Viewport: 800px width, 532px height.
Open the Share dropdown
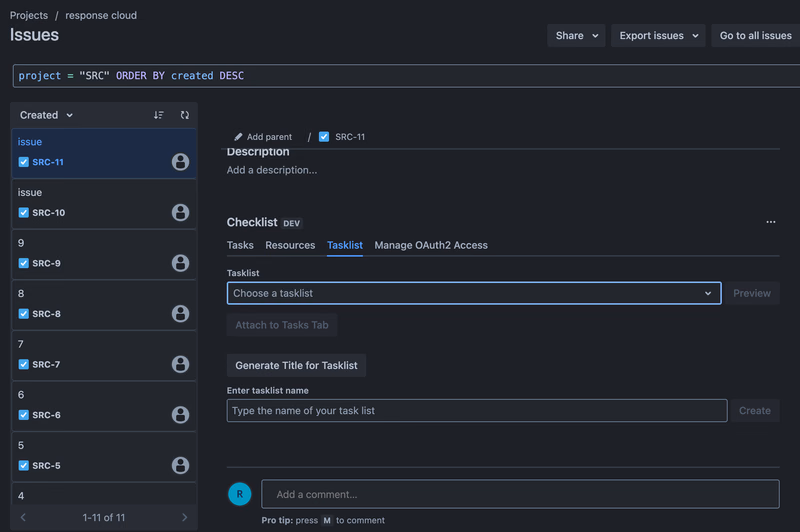coord(576,36)
